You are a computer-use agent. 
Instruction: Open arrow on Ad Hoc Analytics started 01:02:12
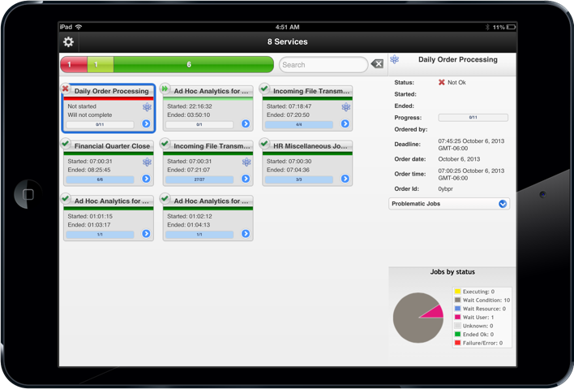coord(246,234)
